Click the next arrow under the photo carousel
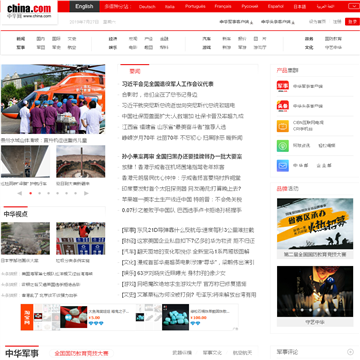 click(x=86, y=193)
